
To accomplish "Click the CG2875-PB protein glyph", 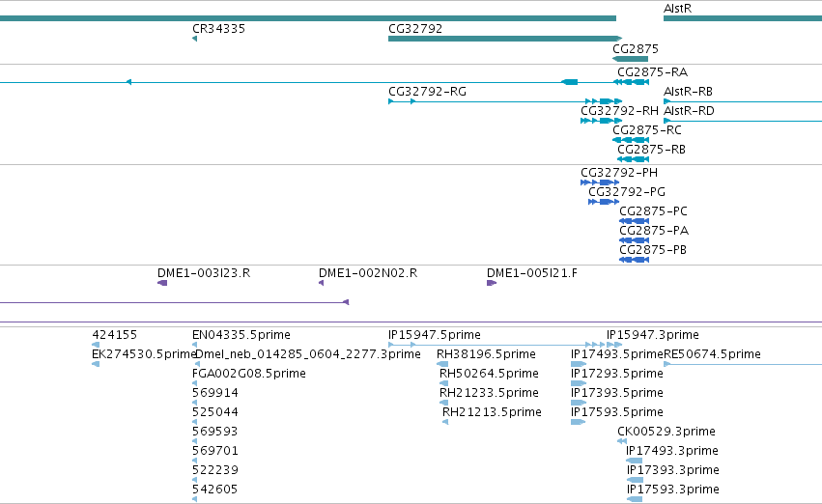I will pos(634,261).
